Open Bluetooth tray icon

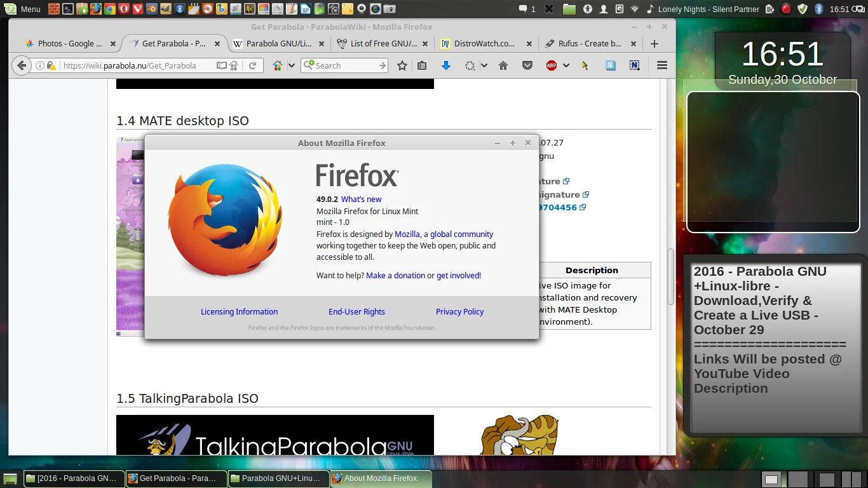coord(819,9)
